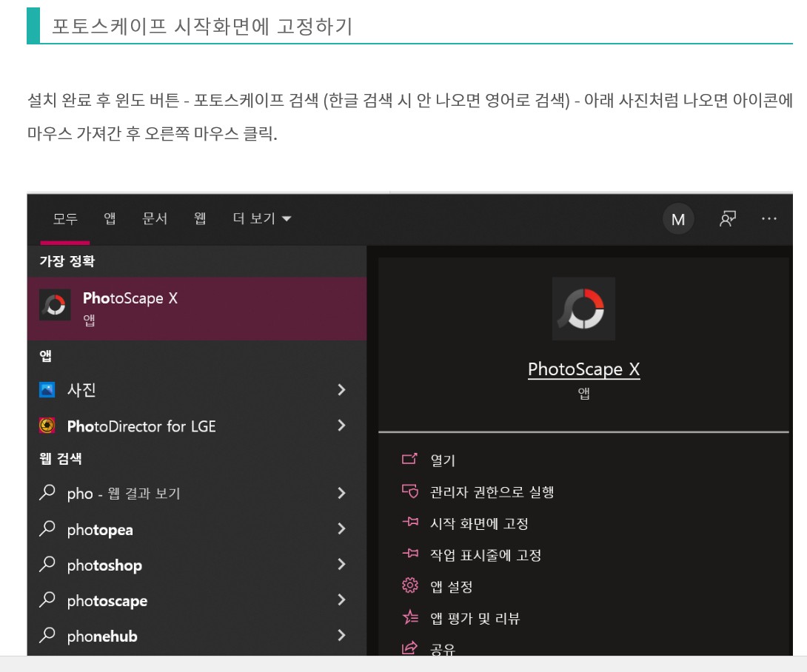Click the M user account avatar
Screen dimensions: 807x672
point(678,219)
